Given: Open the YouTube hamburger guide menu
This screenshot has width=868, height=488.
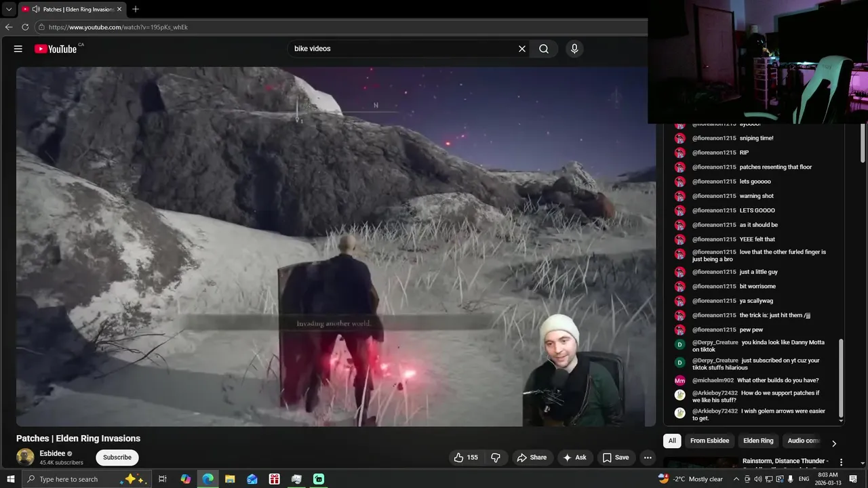Looking at the screenshot, I should [x=18, y=49].
